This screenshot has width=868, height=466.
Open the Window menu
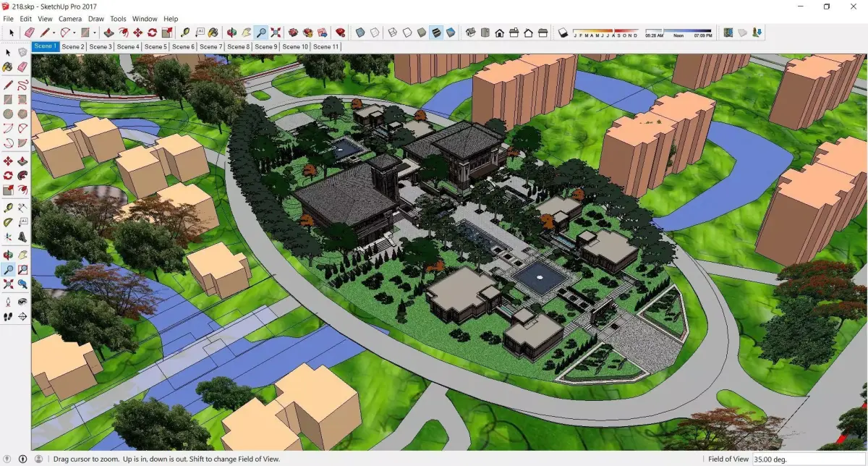145,19
